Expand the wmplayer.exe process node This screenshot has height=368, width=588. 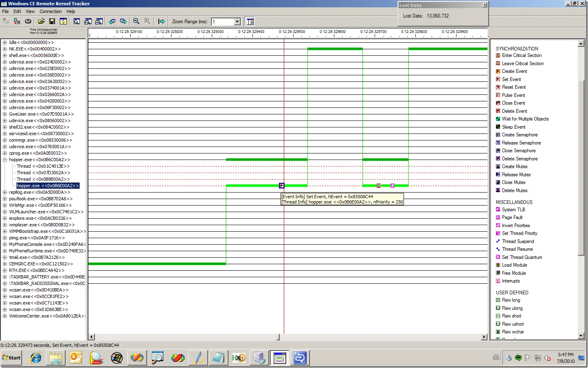point(5,225)
